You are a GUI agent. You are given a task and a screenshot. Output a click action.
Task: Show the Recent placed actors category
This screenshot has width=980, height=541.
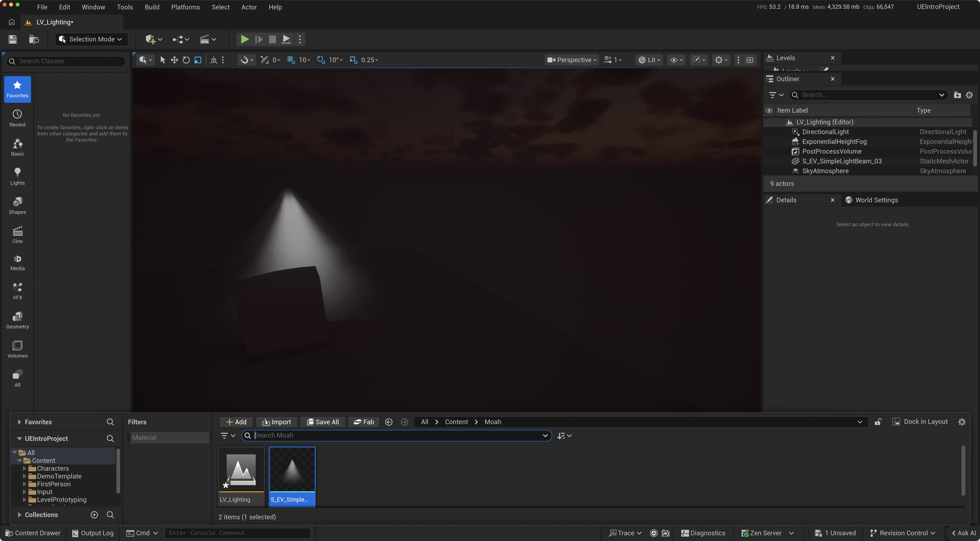point(17,118)
